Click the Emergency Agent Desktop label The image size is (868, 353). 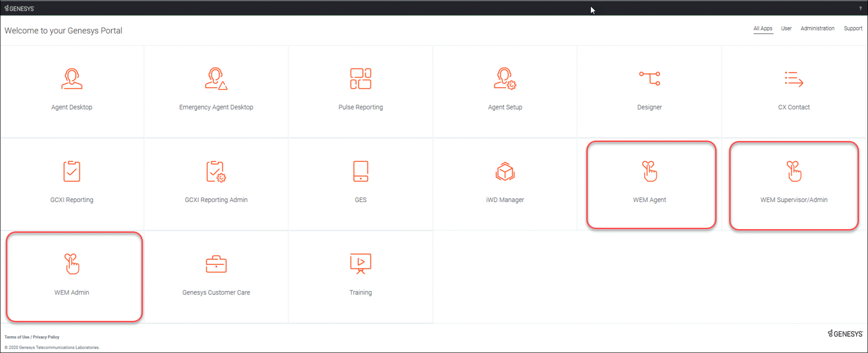coord(216,108)
